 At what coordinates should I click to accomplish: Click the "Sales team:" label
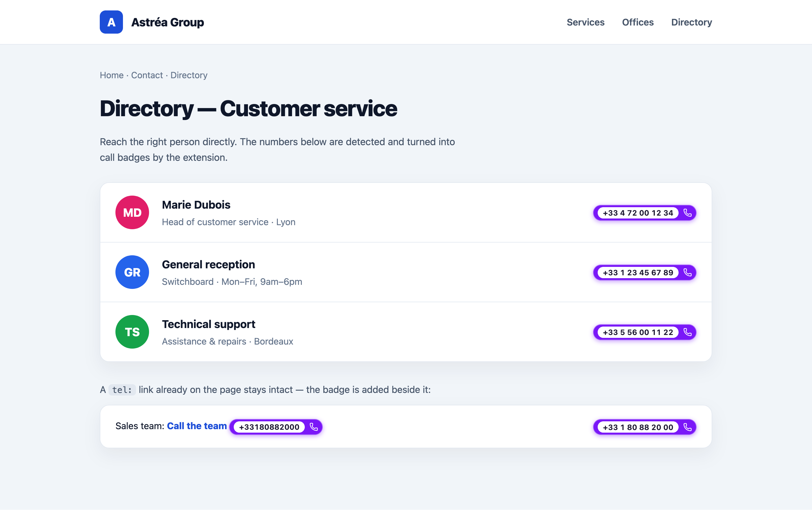pos(140,426)
